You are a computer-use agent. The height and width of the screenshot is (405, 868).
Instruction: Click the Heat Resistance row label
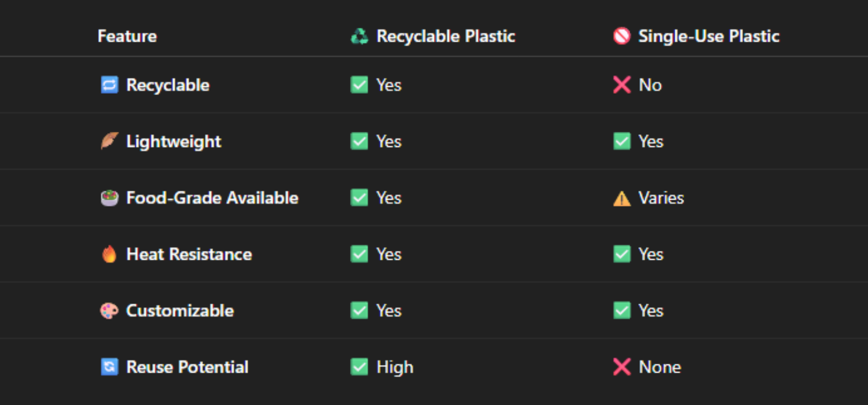point(189,254)
